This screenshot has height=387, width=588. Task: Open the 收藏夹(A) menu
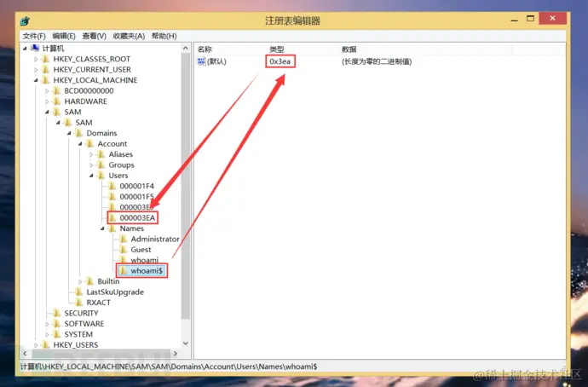pyautogui.click(x=129, y=36)
